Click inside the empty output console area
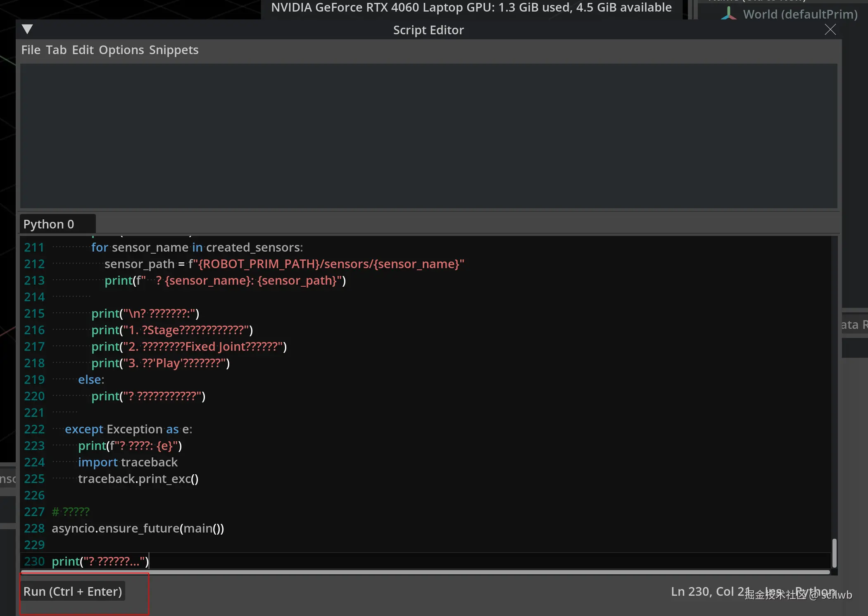Image resolution: width=868 pixels, height=616 pixels. coord(428,136)
